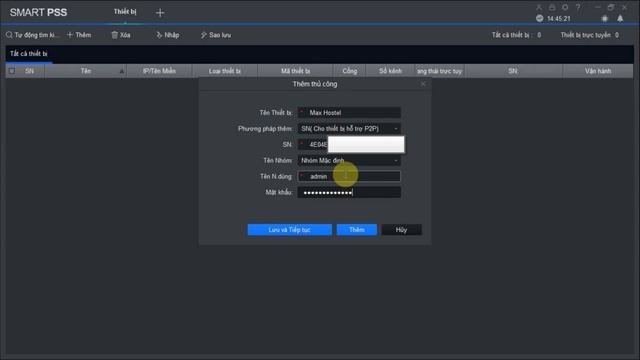
Task: Open the settings gear icon
Action: point(565,7)
